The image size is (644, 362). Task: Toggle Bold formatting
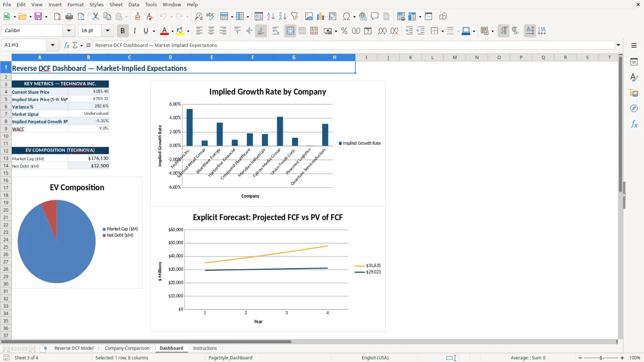coord(123,31)
